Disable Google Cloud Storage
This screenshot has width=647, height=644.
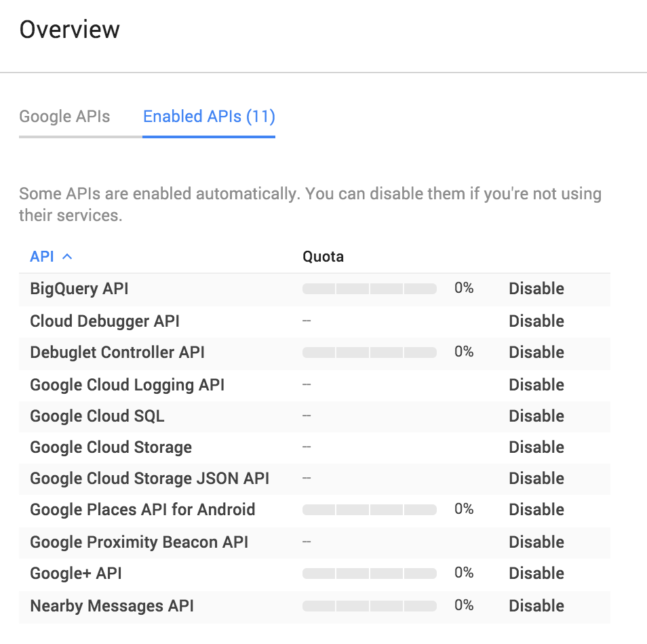coord(536,447)
